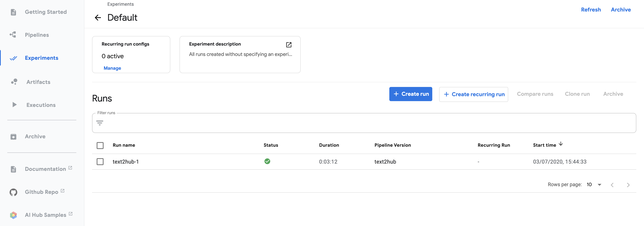Click the green success status icon
Viewport: 644px width, 226px height.
(267, 161)
